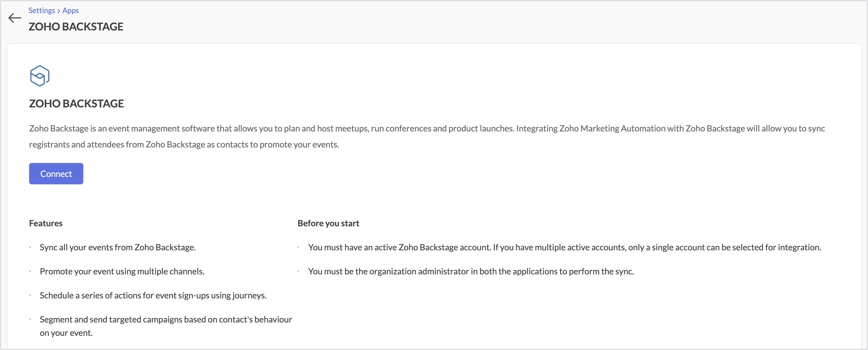The width and height of the screenshot is (868, 350).
Task: Click the breadcrumb chevron between Settings and Apps
Action: (59, 11)
